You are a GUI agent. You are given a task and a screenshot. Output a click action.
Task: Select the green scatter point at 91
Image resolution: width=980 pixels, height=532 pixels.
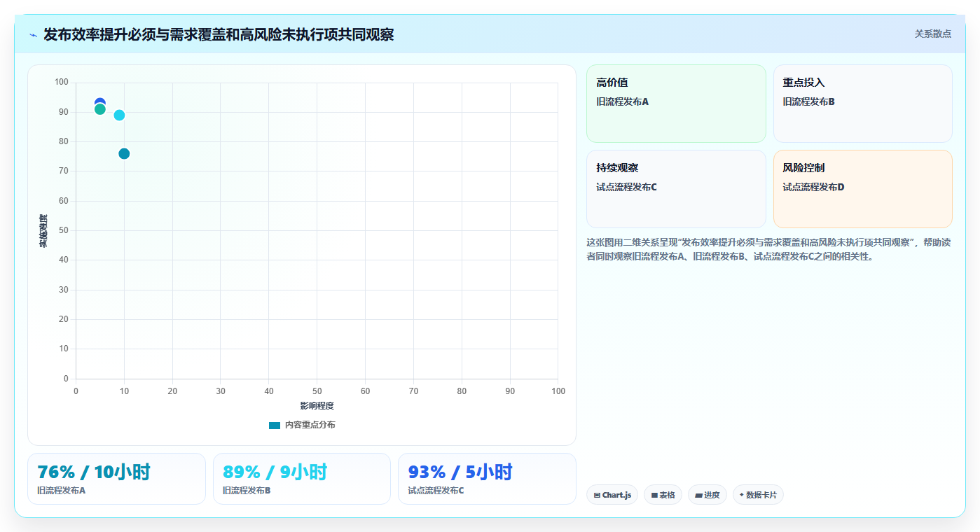100,109
